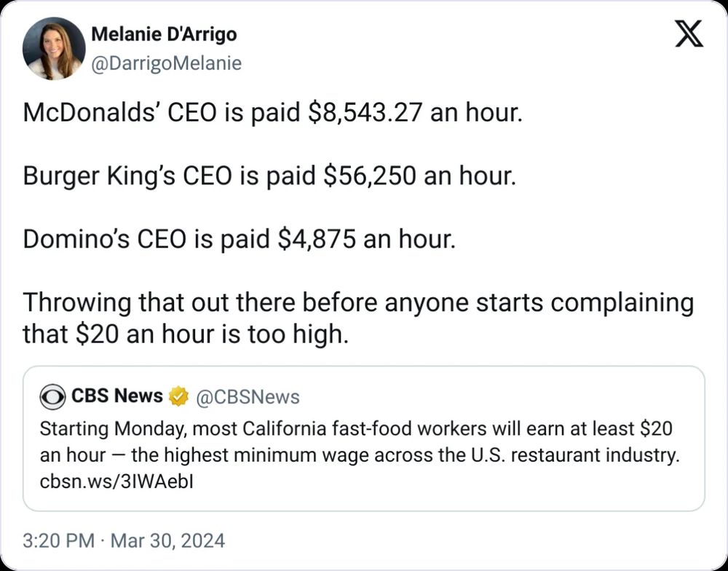Open the Melanie D'Arrigo display name
This screenshot has width=728, height=571.
pyautogui.click(x=164, y=34)
